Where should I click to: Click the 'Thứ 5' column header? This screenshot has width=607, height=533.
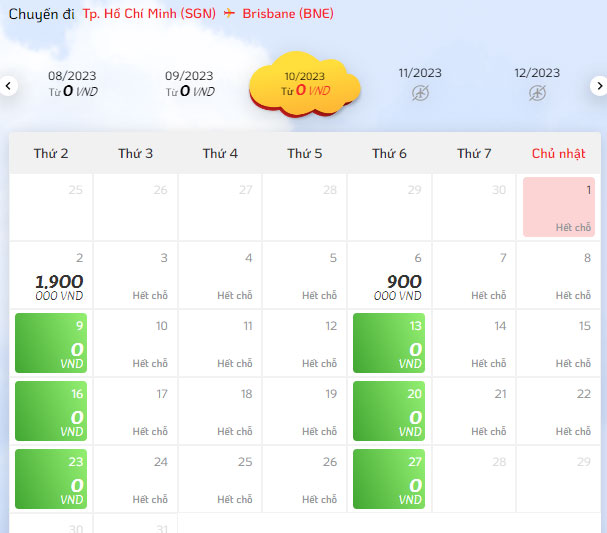point(305,154)
